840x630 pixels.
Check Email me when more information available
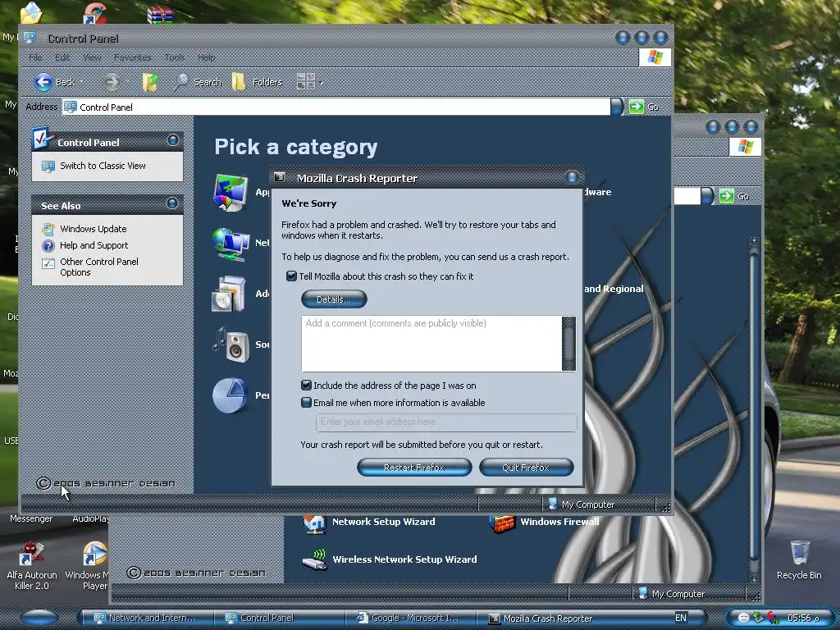click(307, 402)
